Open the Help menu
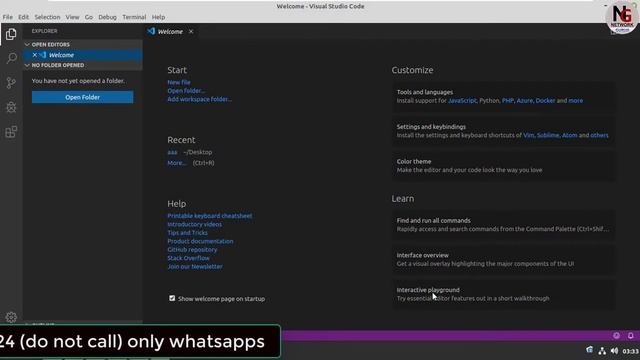The height and width of the screenshot is (360, 640). click(158, 17)
